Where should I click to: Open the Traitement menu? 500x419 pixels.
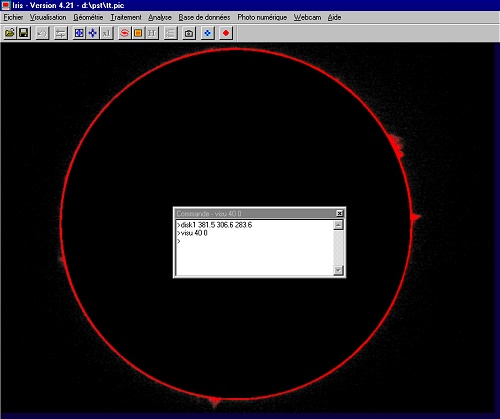[x=126, y=17]
